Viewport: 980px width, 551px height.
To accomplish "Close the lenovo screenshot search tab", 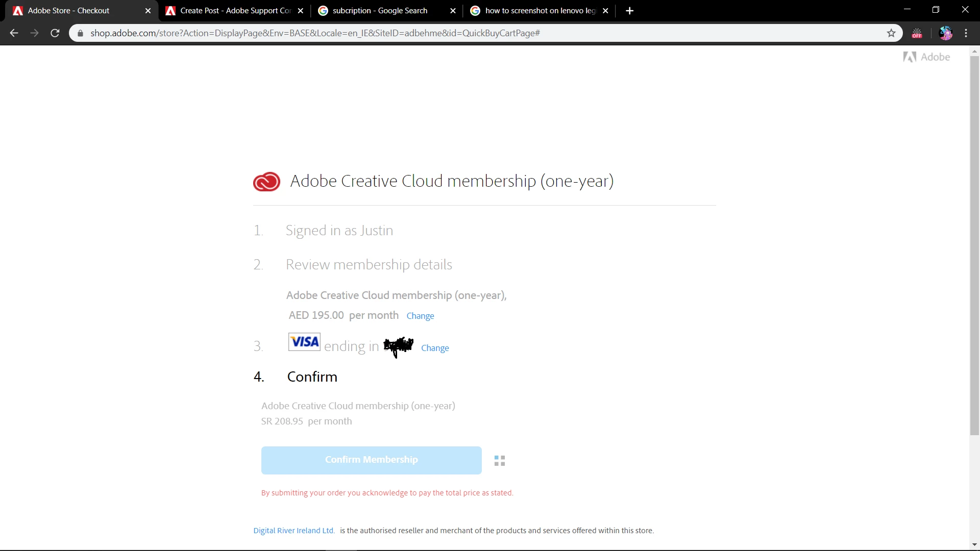I will point(605,11).
